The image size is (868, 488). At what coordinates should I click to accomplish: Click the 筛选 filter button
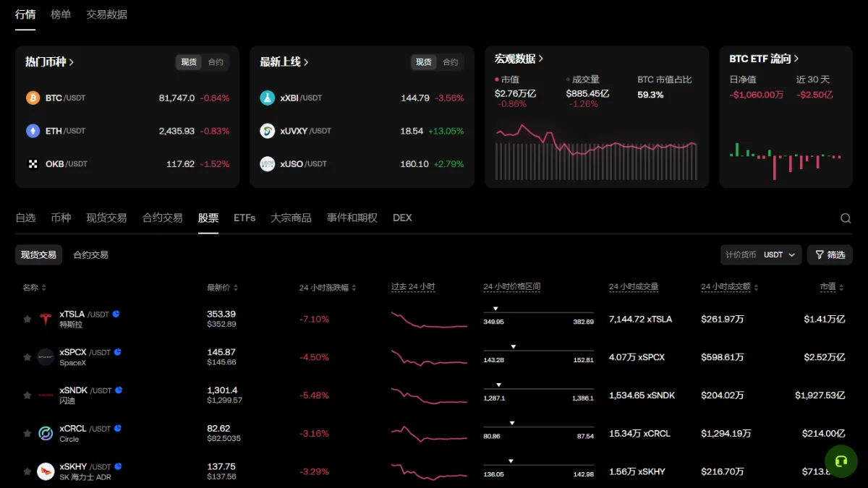point(830,254)
